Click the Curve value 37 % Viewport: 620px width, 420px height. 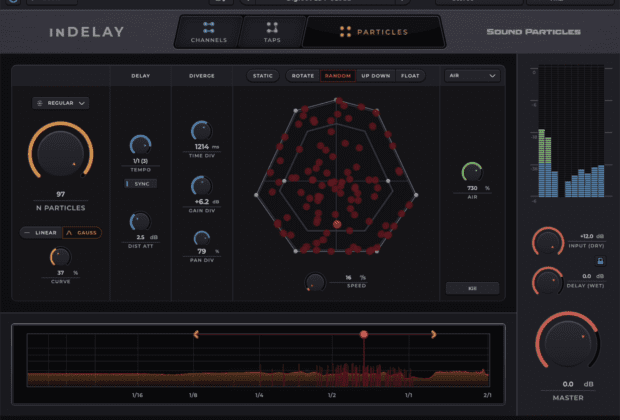[x=66, y=273]
